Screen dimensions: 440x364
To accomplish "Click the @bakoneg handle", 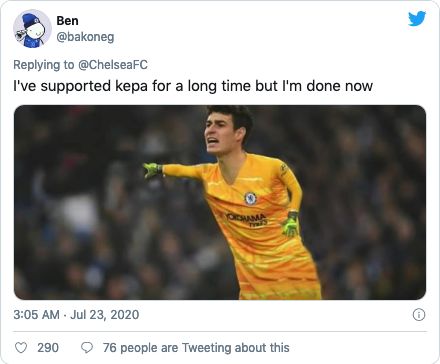I will click(x=85, y=37).
